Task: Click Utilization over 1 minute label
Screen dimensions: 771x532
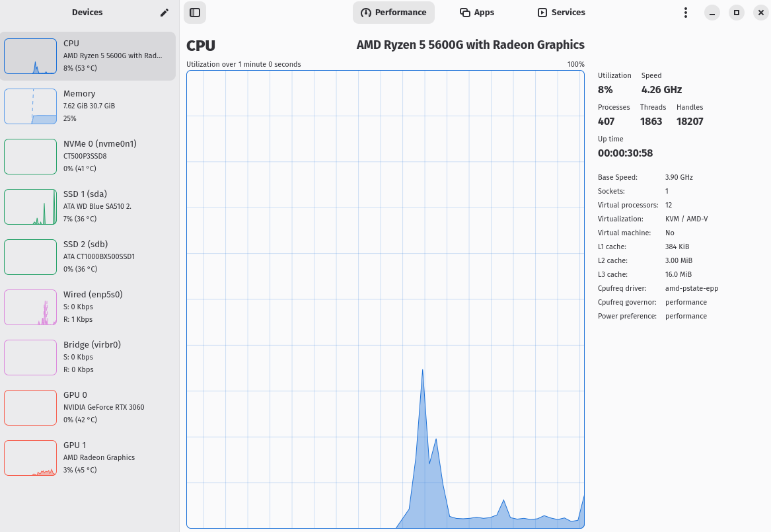Action: click(x=243, y=64)
